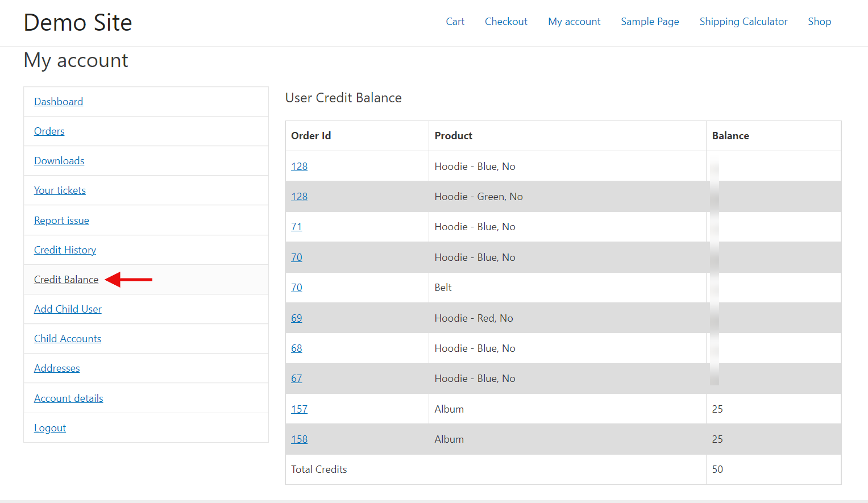Go to Cart in top navigation
Screen dimensions: 868x503
455,22
